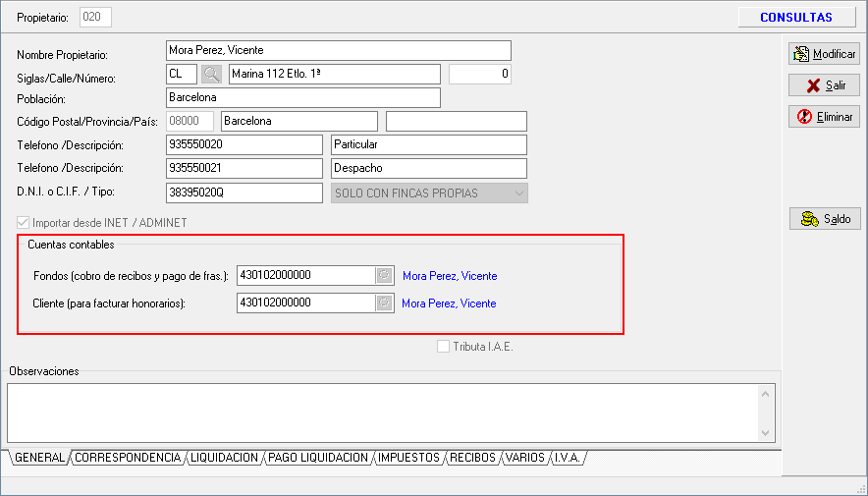Click inside the Observaciones text area
868x496 pixels.
(382, 413)
